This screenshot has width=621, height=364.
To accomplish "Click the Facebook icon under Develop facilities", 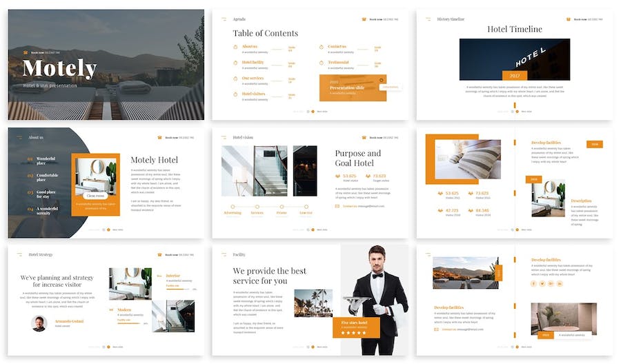I will tap(533, 283).
